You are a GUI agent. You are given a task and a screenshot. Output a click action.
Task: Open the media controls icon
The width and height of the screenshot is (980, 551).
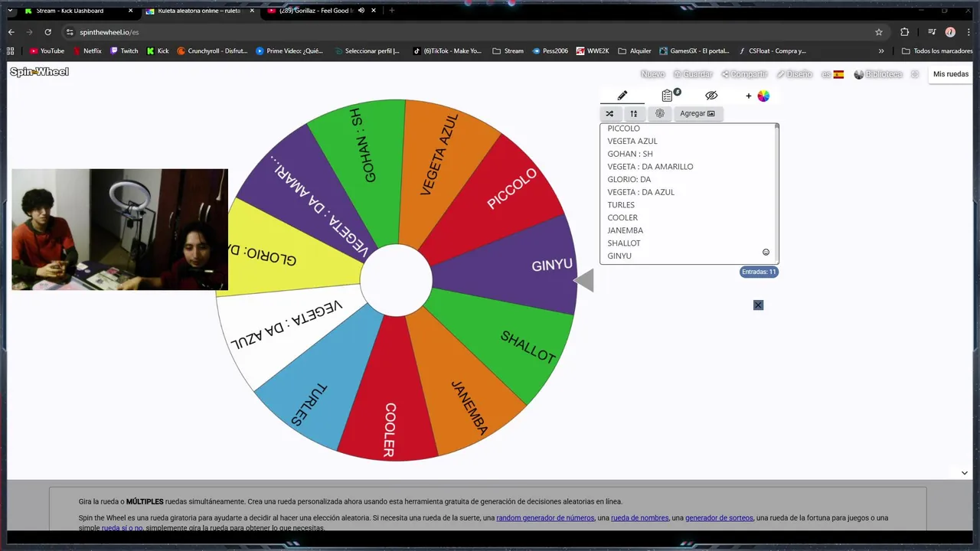(932, 32)
